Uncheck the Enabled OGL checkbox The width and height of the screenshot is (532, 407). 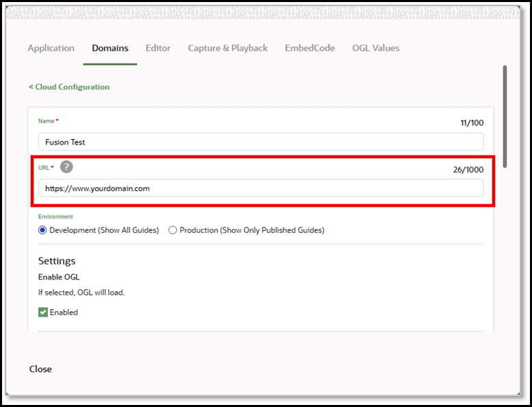pos(43,312)
